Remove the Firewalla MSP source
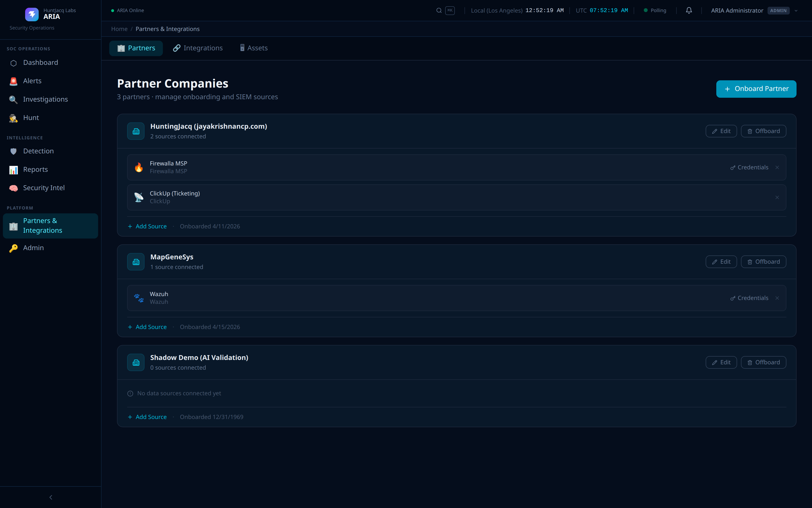 777,167
